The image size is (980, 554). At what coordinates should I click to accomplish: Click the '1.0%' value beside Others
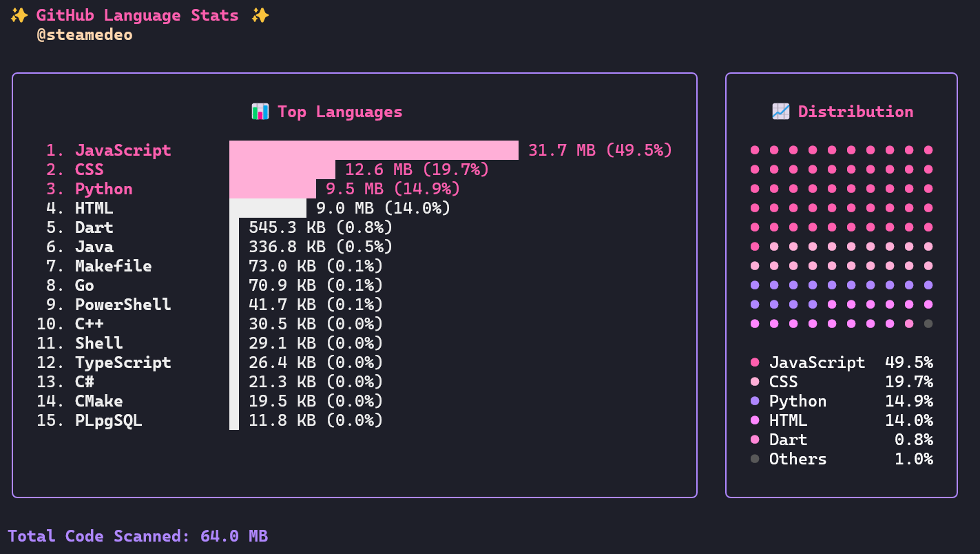click(914, 459)
